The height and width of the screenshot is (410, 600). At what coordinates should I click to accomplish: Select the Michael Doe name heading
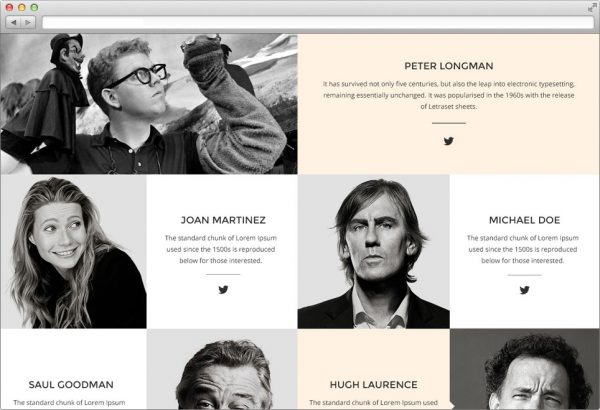[524, 220]
